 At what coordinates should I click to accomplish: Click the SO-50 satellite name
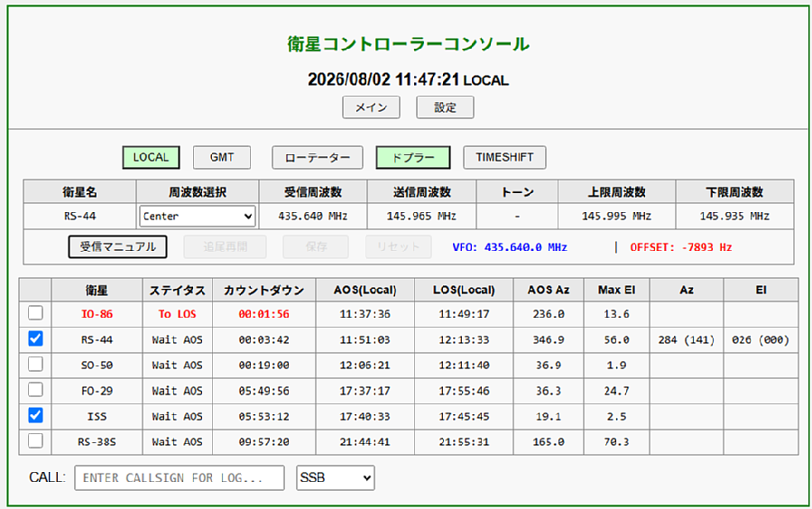tap(97, 366)
